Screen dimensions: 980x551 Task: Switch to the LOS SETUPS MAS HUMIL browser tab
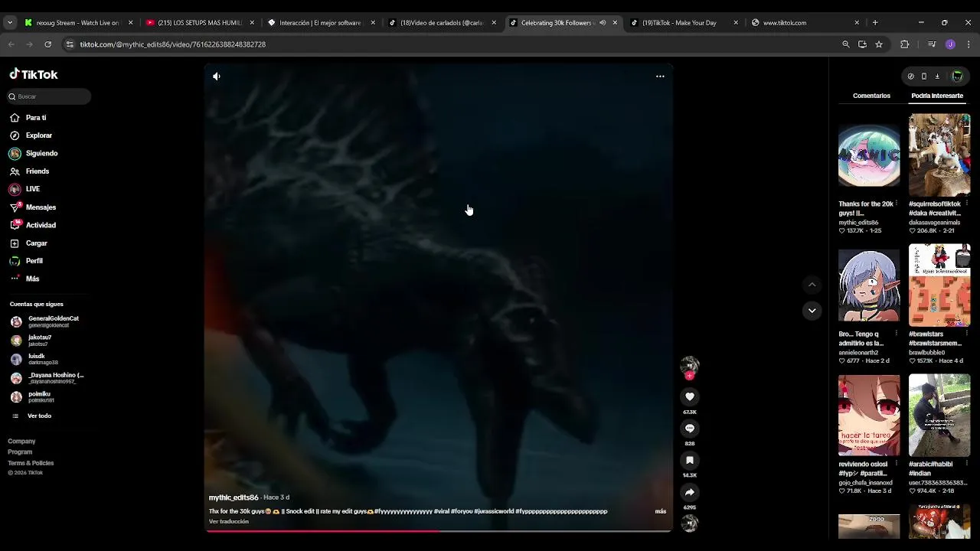(x=199, y=23)
